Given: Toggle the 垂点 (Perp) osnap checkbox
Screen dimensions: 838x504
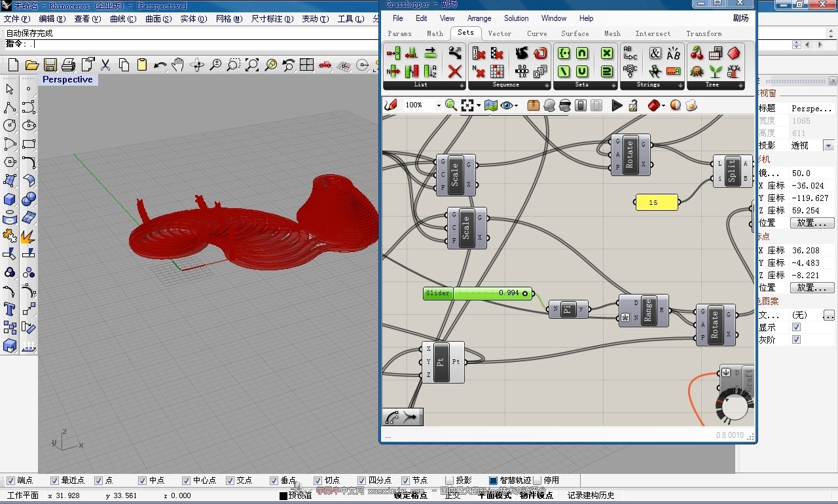Looking at the screenshot, I should pyautogui.click(x=274, y=480).
